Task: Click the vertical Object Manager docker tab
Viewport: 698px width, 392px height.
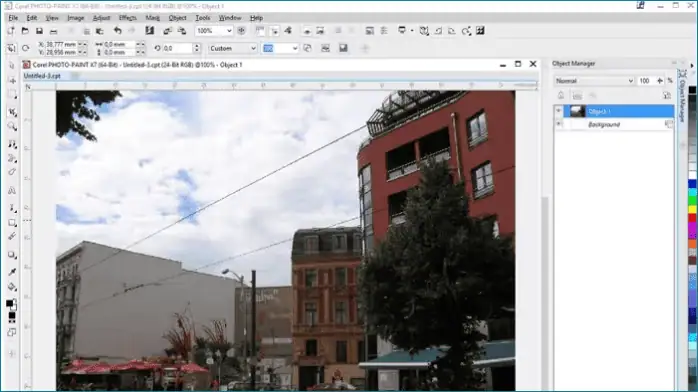Action: pos(682,96)
